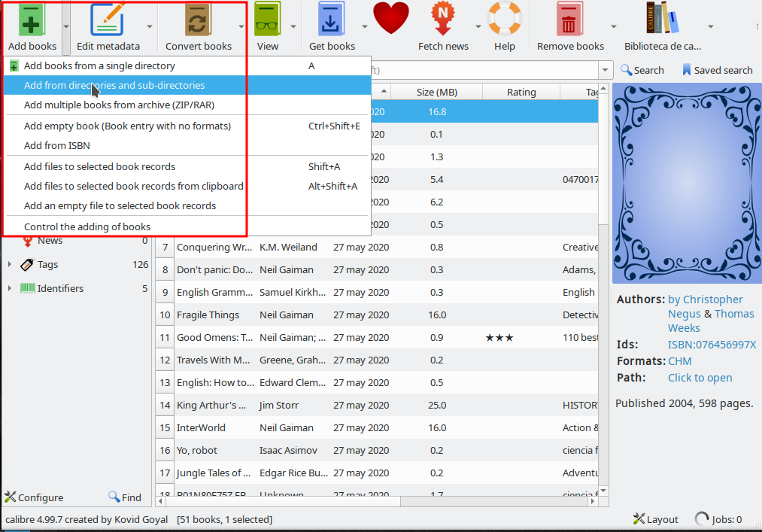Click the Search magnifier button
The image size is (762, 532).
point(642,71)
